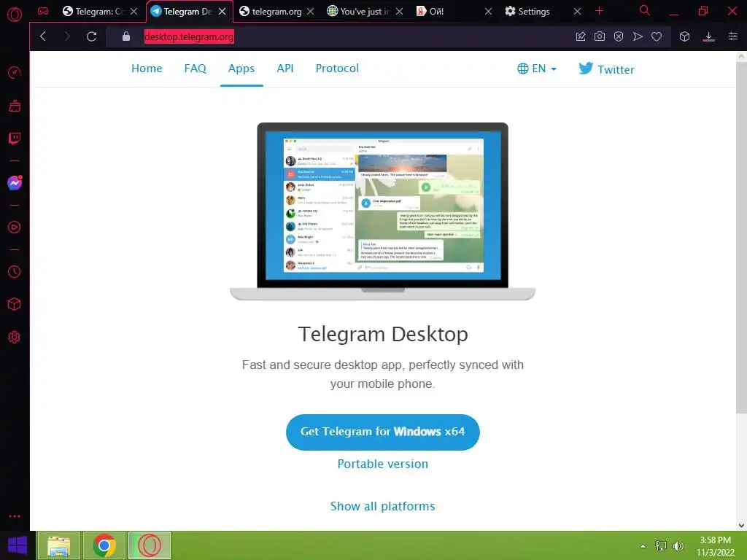Viewport: 747px width, 560px height.
Task: Reload the current page
Action: click(91, 36)
